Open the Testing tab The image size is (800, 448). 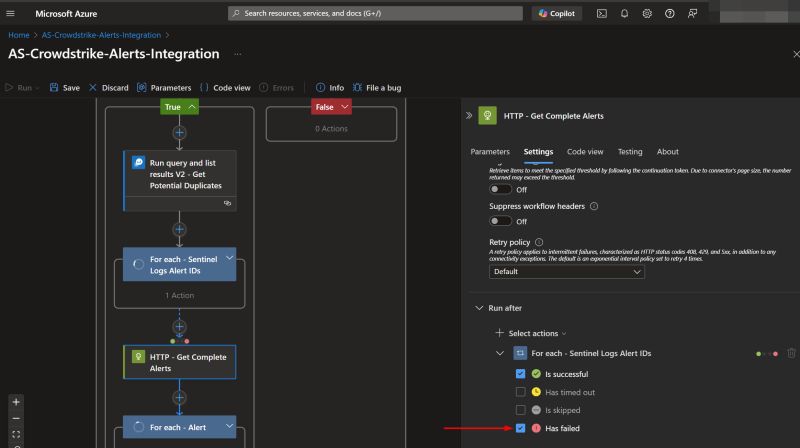pyautogui.click(x=630, y=152)
